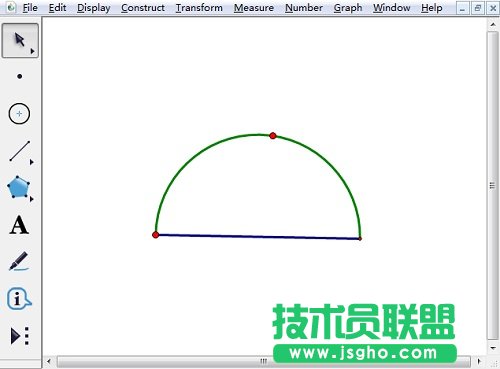Click the Sketchpad document icon in menu bar
Viewport: 500px width, 369px height.
[x=11, y=7]
